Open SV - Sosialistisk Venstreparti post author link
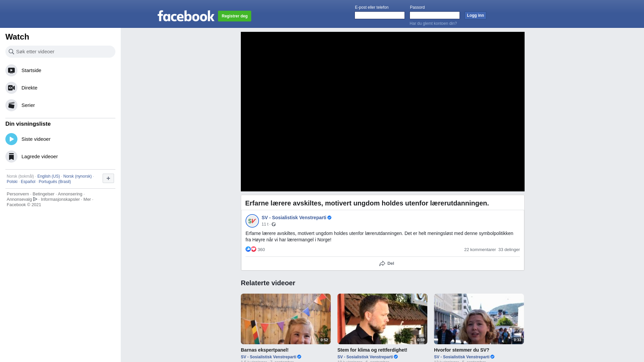 pos(294,218)
